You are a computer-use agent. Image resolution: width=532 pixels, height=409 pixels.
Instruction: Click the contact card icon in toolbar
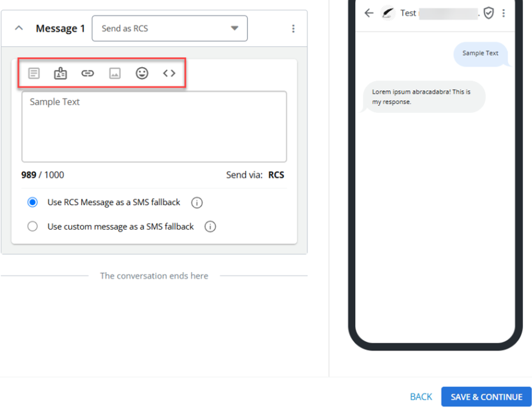pyautogui.click(x=61, y=74)
